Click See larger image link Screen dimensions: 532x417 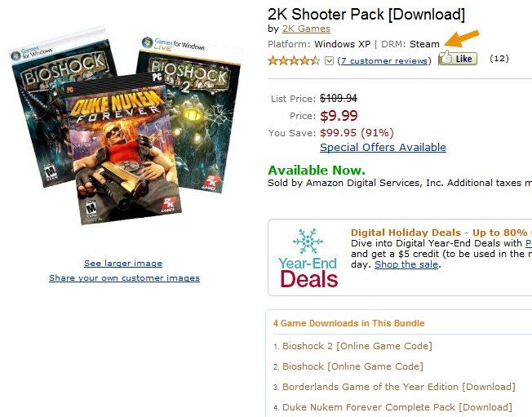pyautogui.click(x=123, y=264)
